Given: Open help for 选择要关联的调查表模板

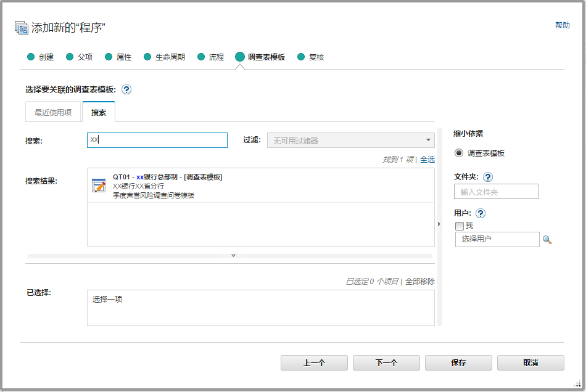Looking at the screenshot, I should (127, 89).
